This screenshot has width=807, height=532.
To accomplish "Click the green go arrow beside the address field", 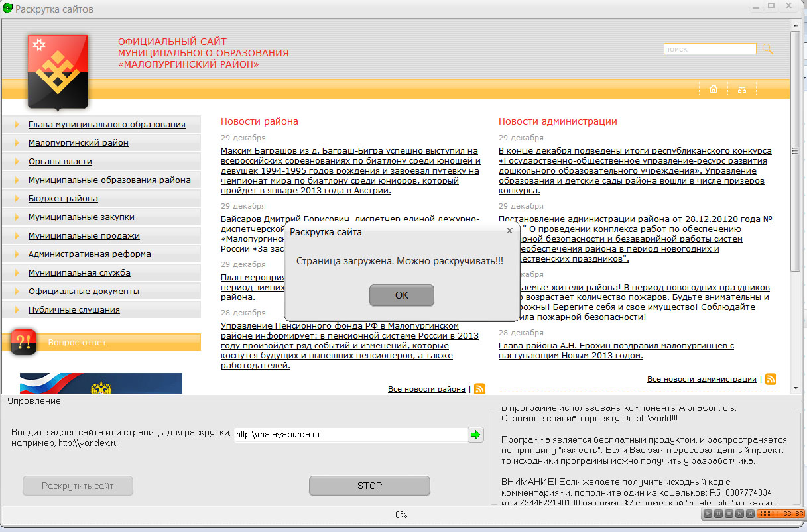I will pyautogui.click(x=476, y=435).
